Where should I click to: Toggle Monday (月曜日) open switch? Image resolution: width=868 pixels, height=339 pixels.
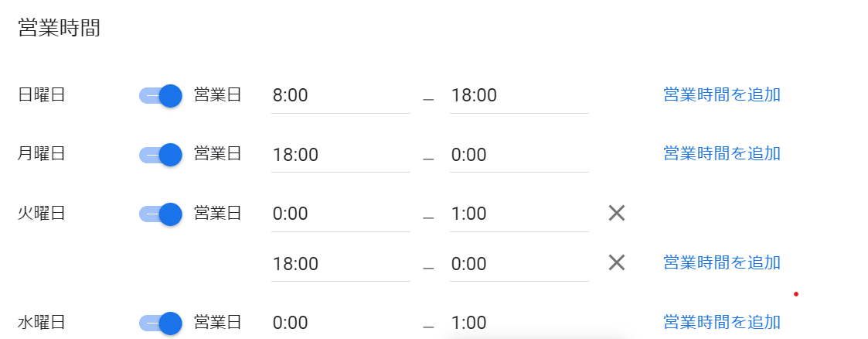(162, 154)
